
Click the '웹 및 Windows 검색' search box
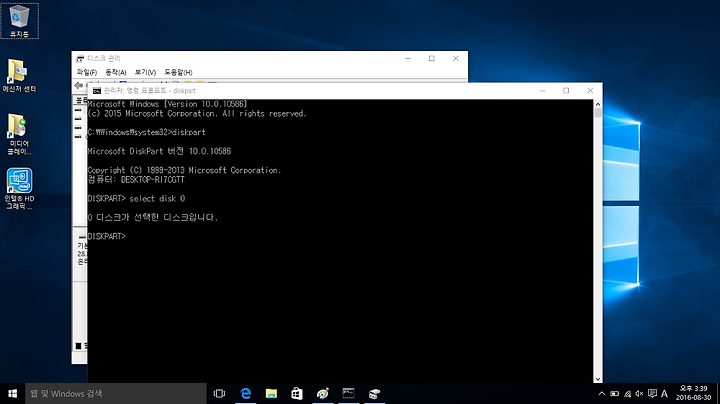(116, 393)
